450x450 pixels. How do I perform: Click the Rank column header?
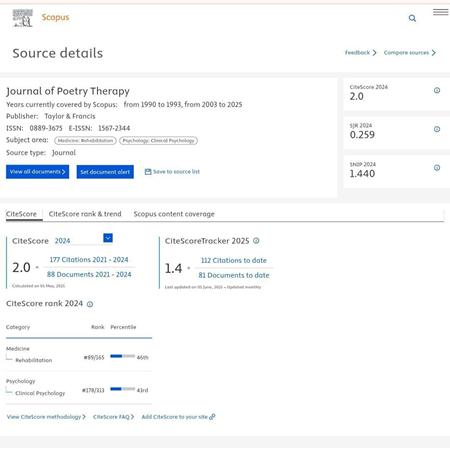click(x=98, y=327)
